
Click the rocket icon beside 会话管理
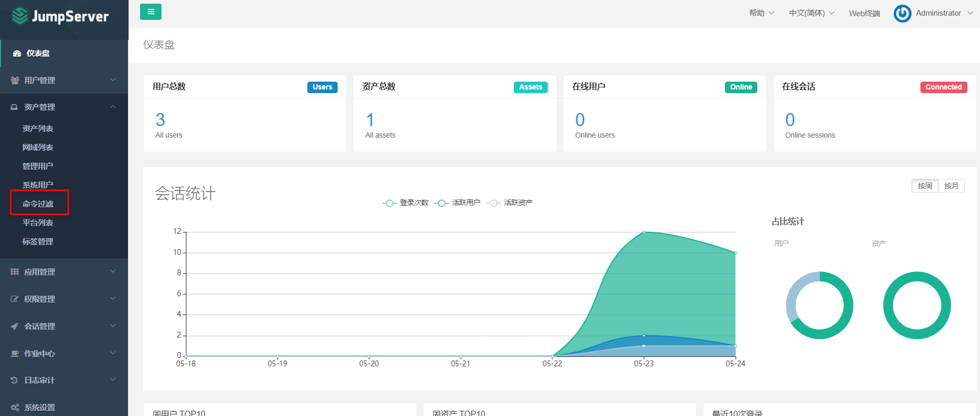(15, 326)
